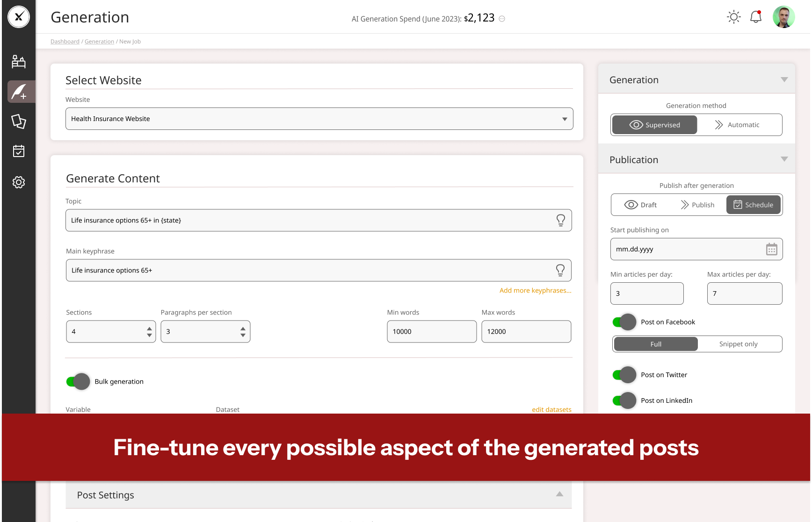Open the dashboard icon in sidebar
This screenshot has width=812, height=522.
(19, 62)
